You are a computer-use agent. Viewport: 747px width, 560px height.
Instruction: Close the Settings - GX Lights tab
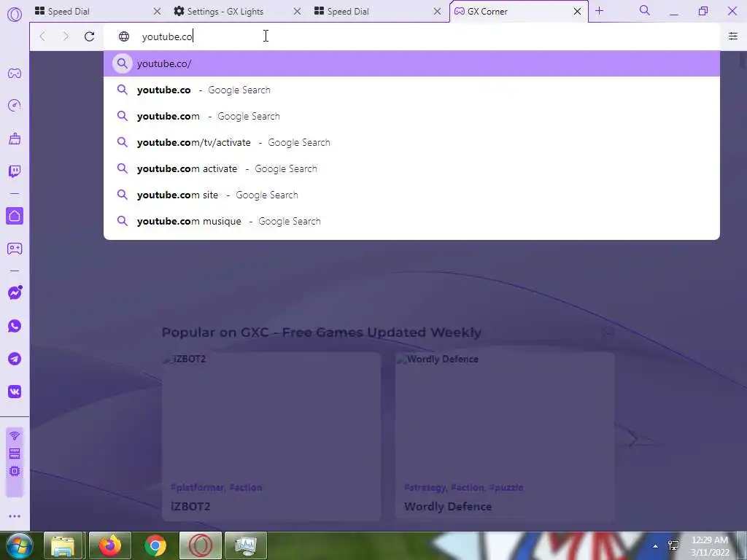(x=297, y=12)
